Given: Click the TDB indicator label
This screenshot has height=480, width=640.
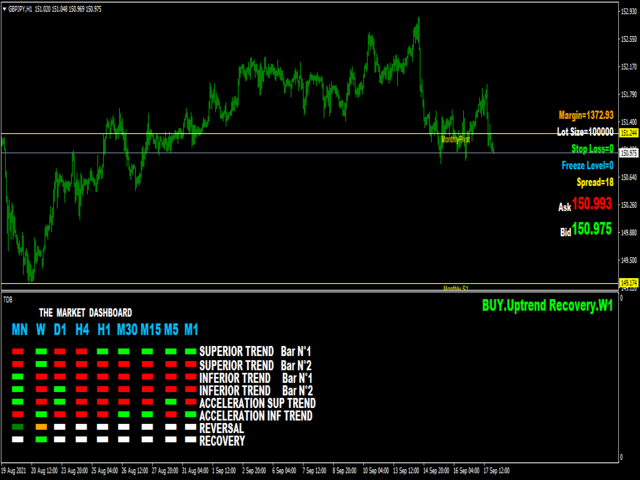Looking at the screenshot, I should [x=8, y=300].
